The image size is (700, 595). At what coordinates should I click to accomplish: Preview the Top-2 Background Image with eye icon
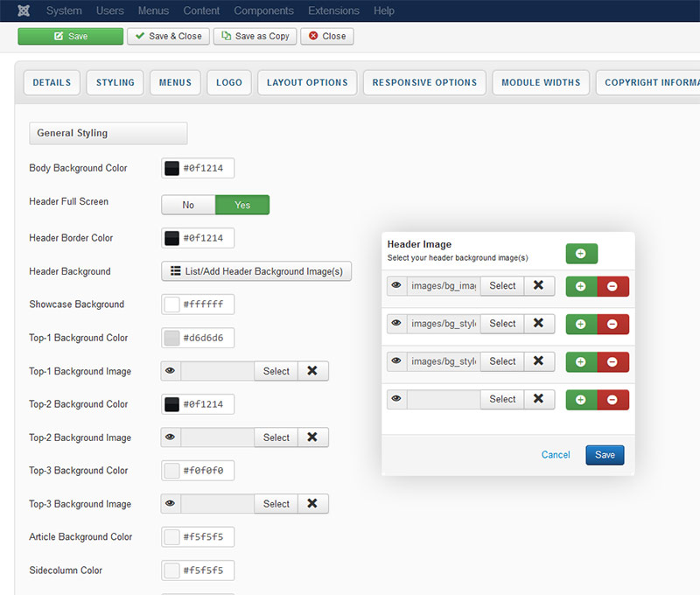171,437
